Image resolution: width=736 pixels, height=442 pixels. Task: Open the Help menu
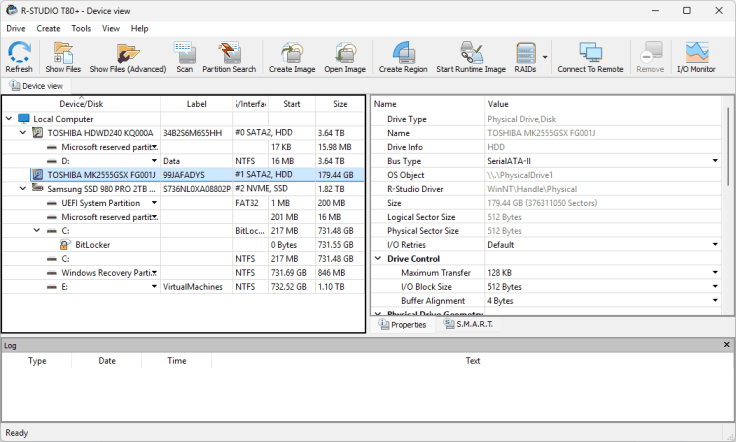139,28
